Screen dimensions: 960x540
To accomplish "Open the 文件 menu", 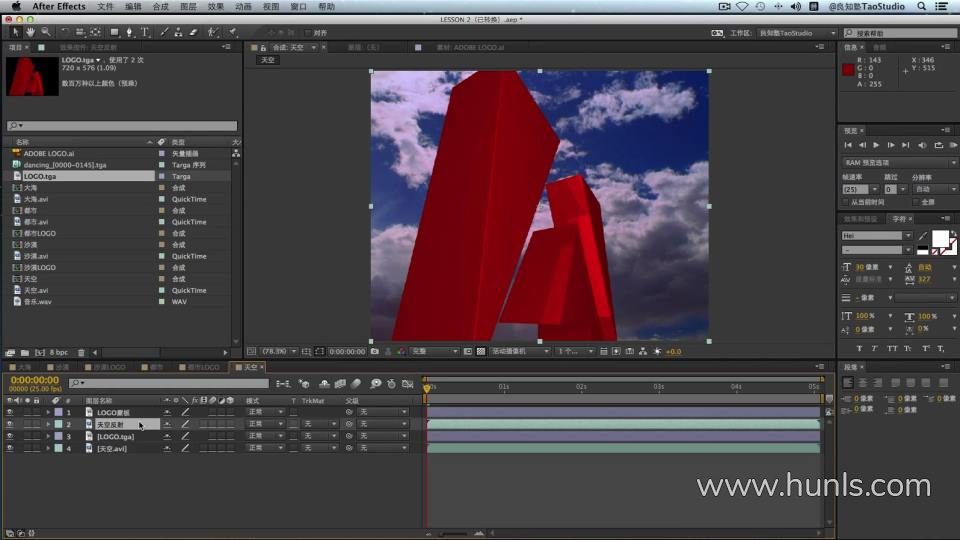I will point(105,6).
